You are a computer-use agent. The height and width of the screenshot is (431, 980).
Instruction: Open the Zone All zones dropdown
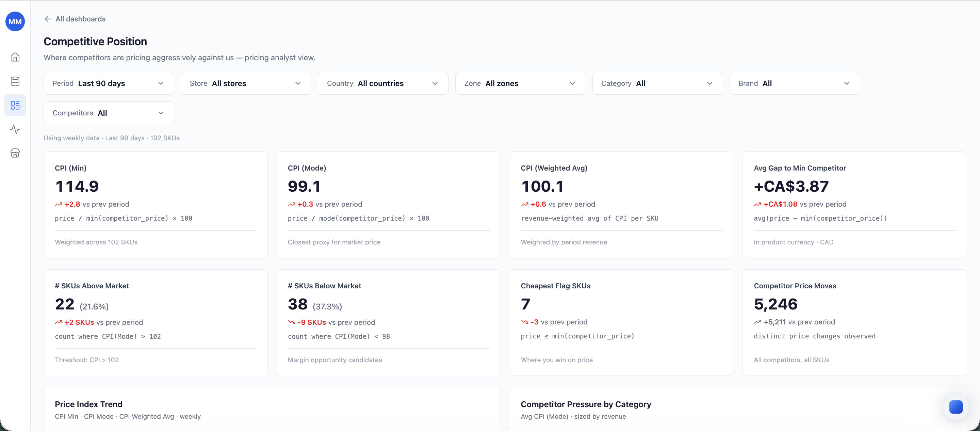pos(520,83)
